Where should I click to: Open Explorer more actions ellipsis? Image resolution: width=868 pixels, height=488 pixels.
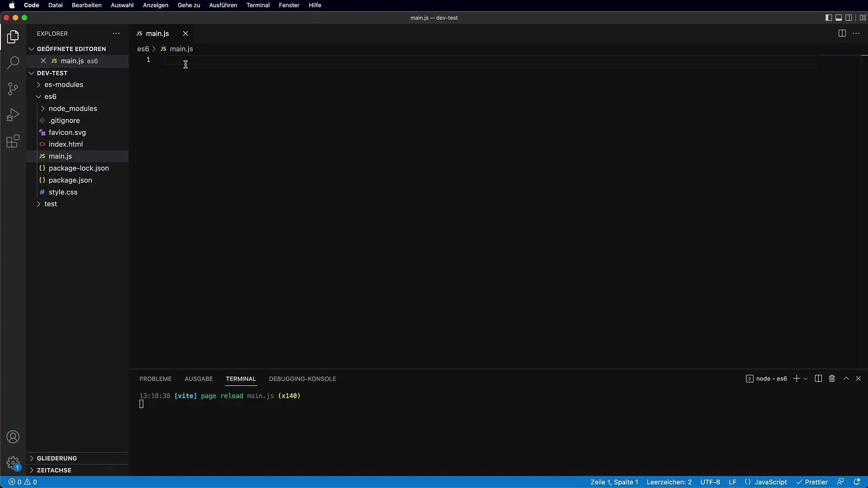click(x=116, y=33)
